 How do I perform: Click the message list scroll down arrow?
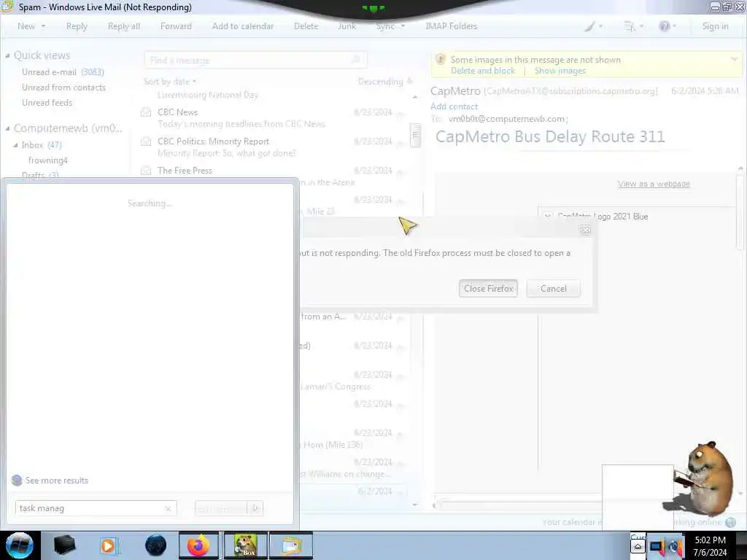415,505
